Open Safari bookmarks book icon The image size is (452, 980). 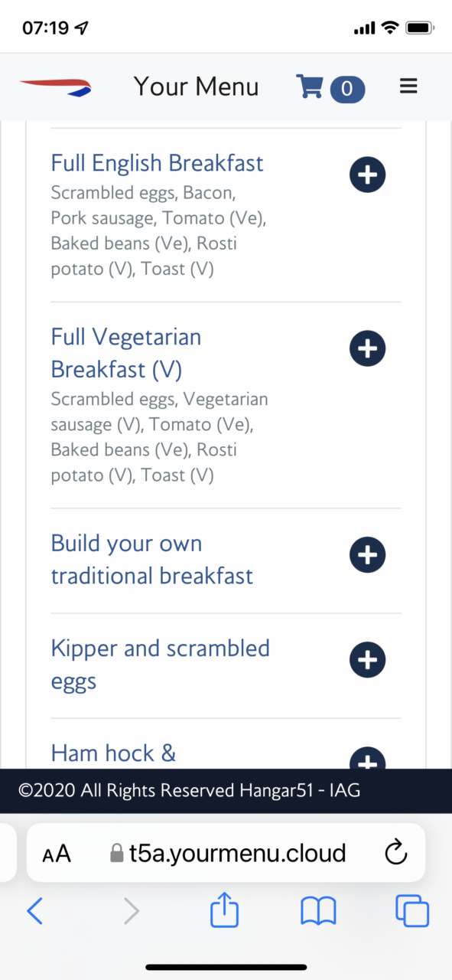pyautogui.click(x=318, y=912)
